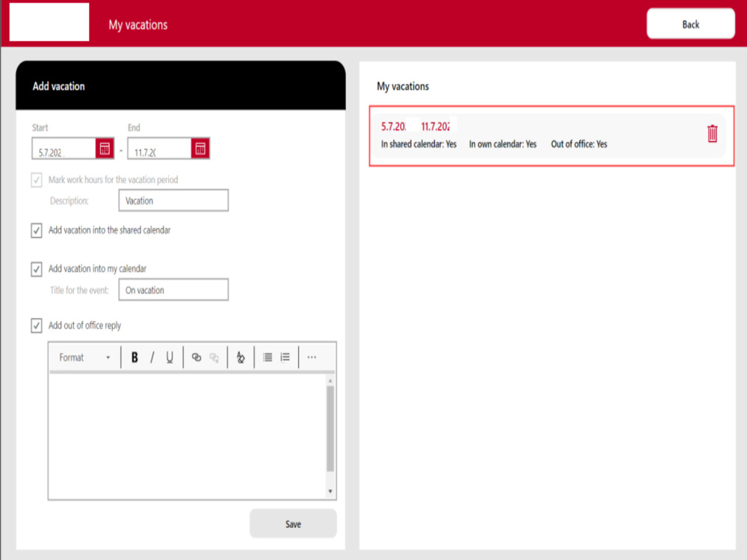Insert a numbered list in reply

click(x=285, y=357)
